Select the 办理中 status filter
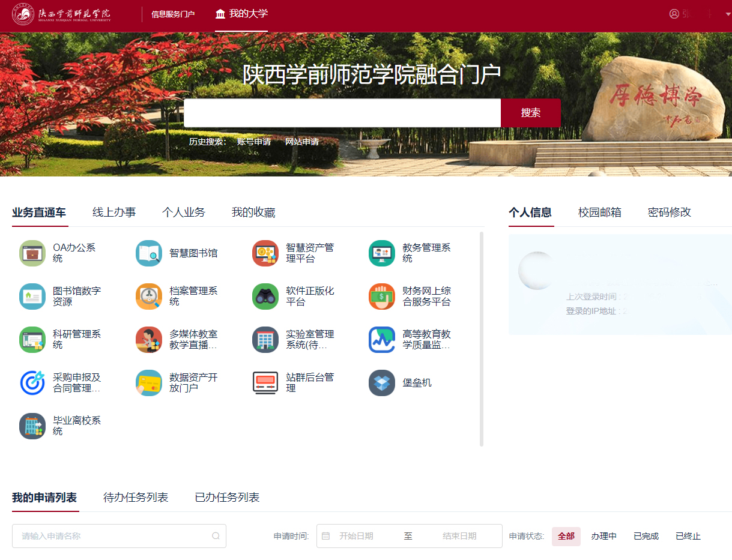 603,536
